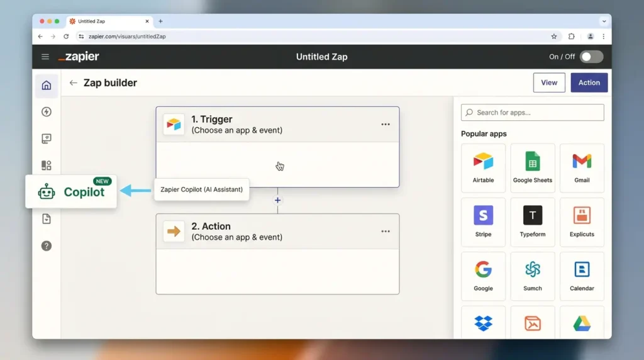Image resolution: width=644 pixels, height=360 pixels.
Task: Open the browser profile icon
Action: click(590, 37)
